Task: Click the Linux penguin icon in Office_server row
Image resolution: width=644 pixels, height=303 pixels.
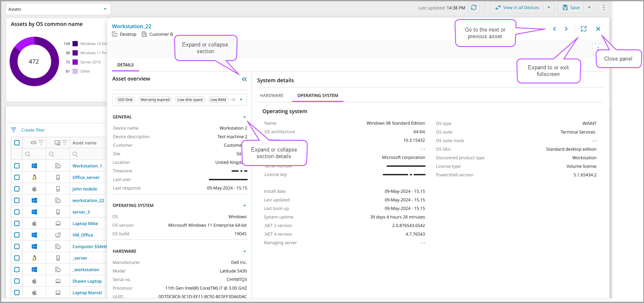Action: 34,177
